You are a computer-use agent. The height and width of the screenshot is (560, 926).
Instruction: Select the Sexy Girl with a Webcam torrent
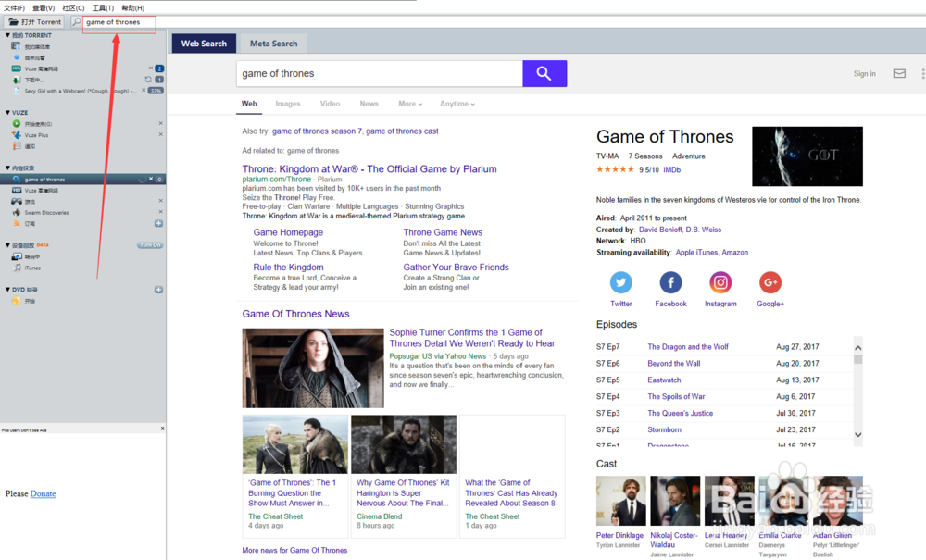pos(76,91)
